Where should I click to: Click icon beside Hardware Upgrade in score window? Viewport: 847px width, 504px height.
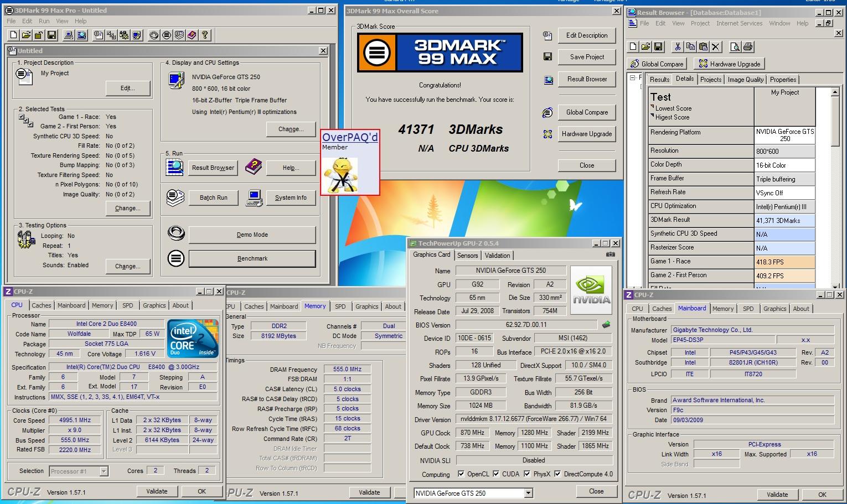[x=548, y=134]
